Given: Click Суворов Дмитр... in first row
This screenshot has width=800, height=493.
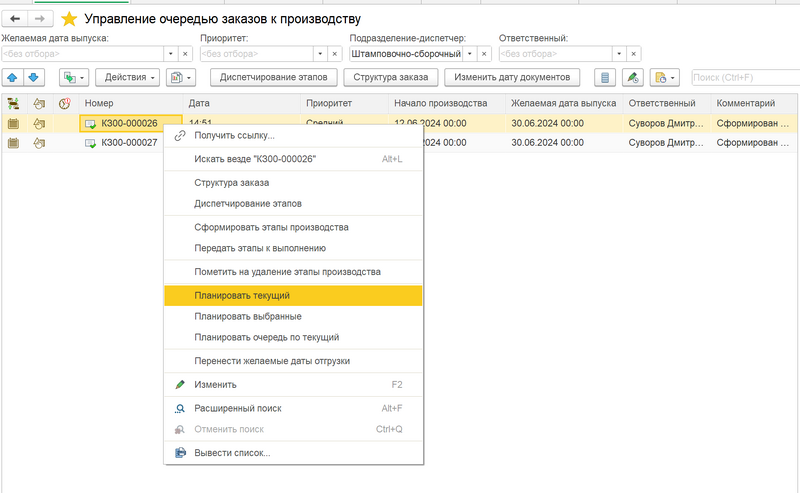Looking at the screenshot, I should pos(666,124).
